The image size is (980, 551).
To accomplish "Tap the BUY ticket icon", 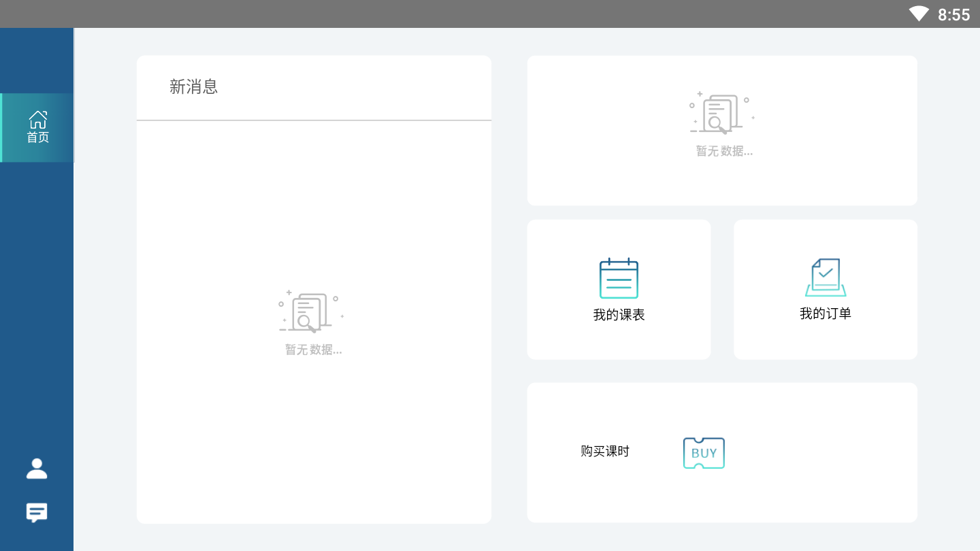I will coord(704,453).
